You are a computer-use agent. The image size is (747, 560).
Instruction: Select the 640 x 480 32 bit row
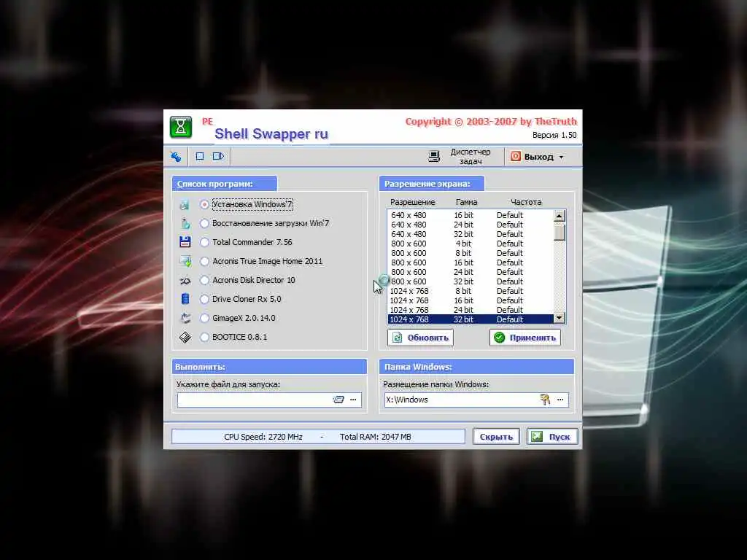tap(471, 234)
